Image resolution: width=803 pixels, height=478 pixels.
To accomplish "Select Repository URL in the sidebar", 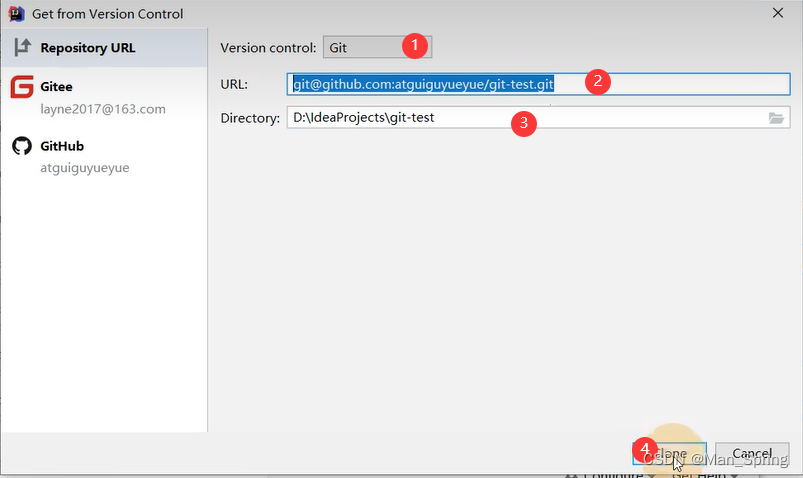I will [x=104, y=48].
